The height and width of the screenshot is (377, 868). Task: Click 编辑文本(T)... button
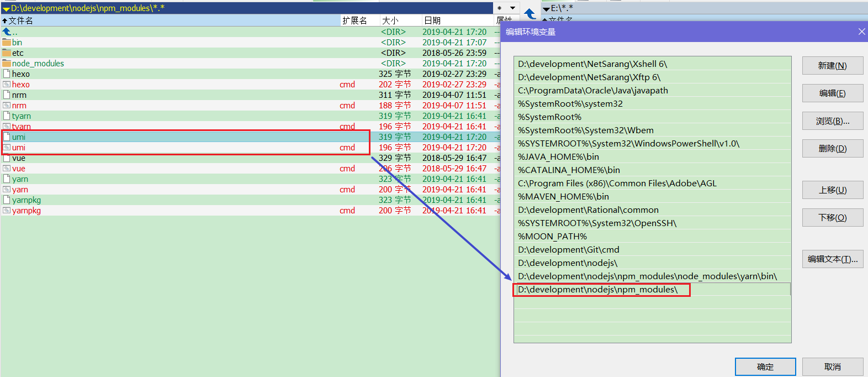(832, 259)
